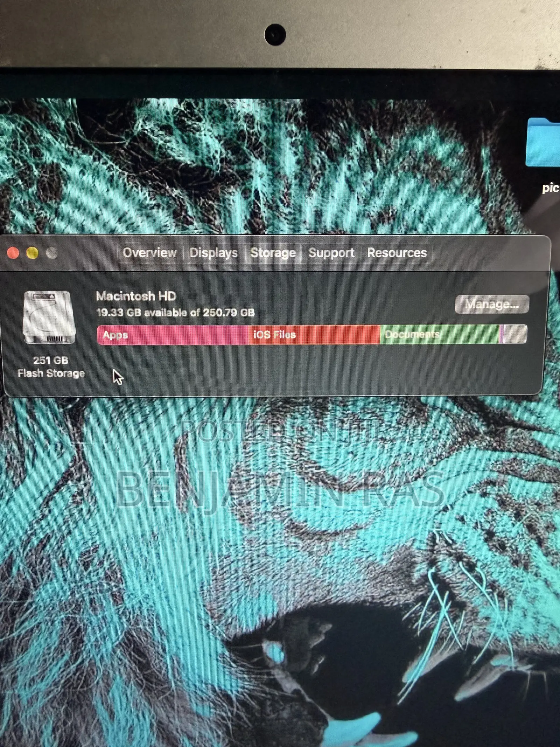The height and width of the screenshot is (747, 560).
Task: Select the Storage tab
Action: pos(273,253)
